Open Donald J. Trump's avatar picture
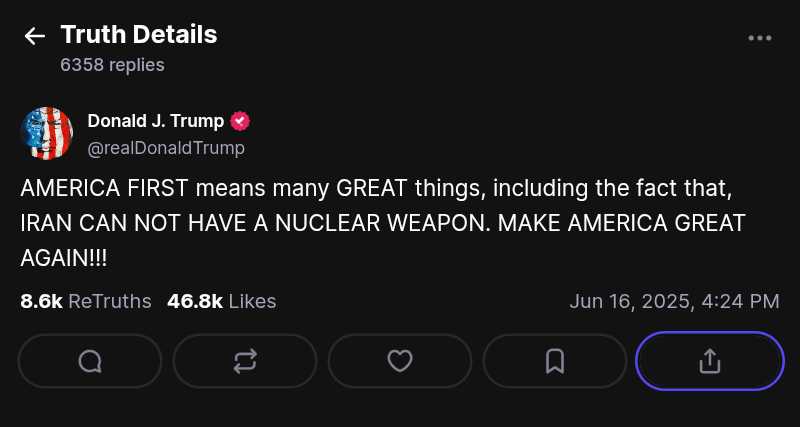This screenshot has width=800, height=427. click(x=46, y=133)
